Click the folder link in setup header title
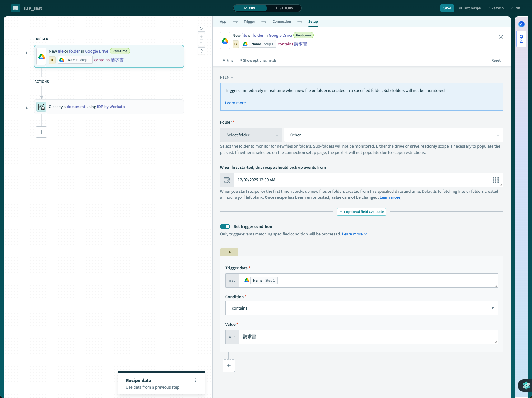Screen dimensions: 532x398 (258, 35)
